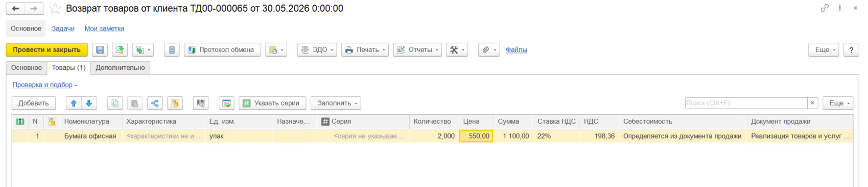Image resolution: width=868 pixels, height=187 pixels.
Task: Focus the Поиск (Ctrl+F) field
Action: click(746, 103)
